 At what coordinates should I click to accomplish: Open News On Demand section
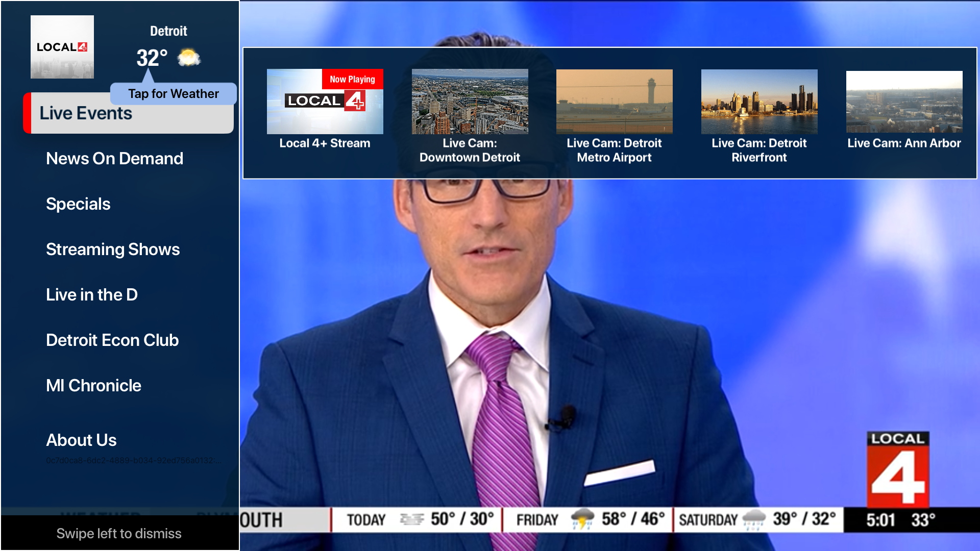[114, 159]
